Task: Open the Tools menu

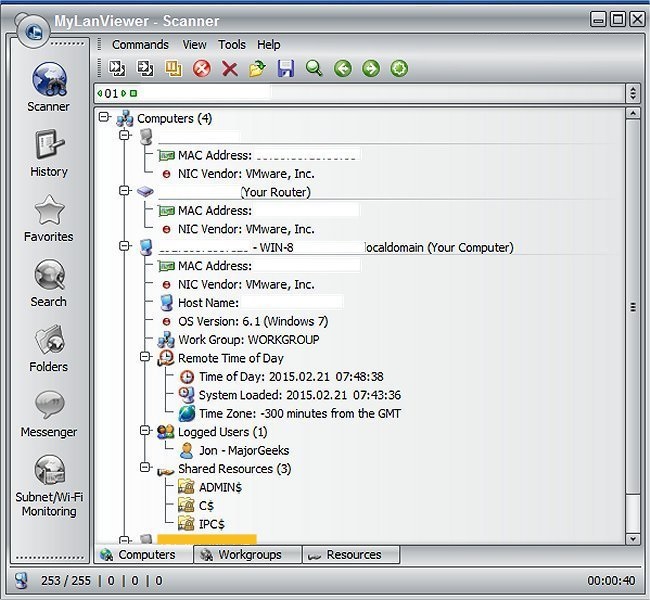Action: point(231,45)
